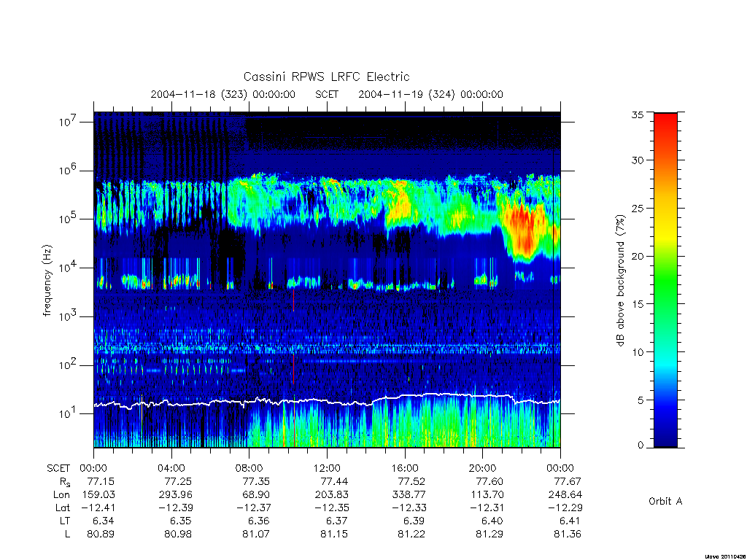
Task: Click the Lat value '-12.29'
Action: (x=565, y=507)
